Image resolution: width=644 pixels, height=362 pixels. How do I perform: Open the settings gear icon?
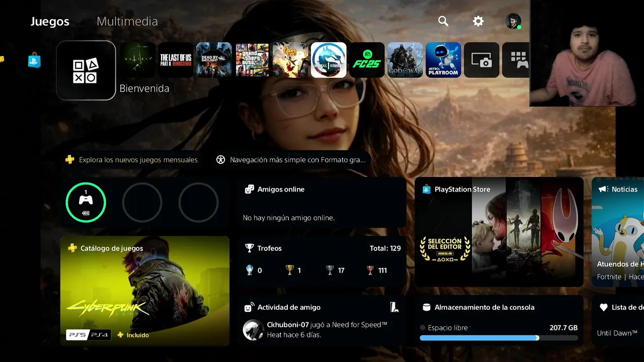pos(478,21)
